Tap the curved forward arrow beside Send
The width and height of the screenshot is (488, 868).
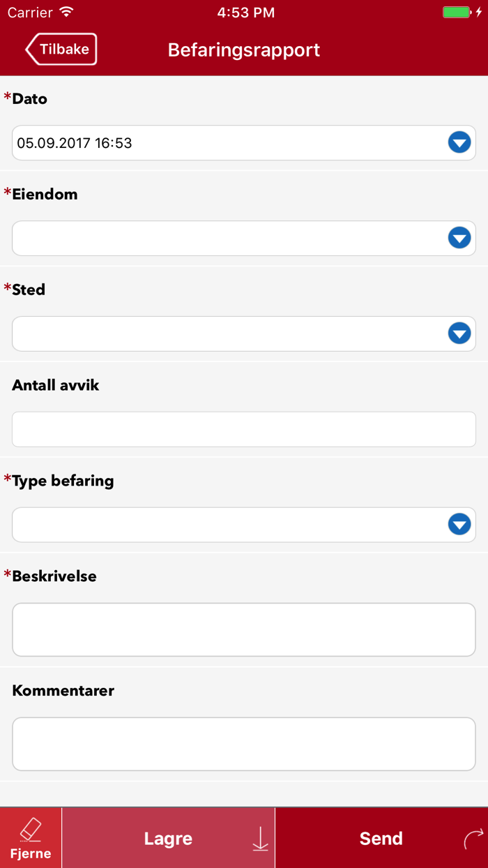[x=473, y=839]
